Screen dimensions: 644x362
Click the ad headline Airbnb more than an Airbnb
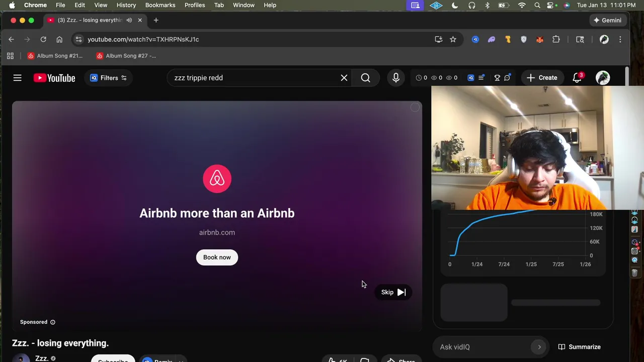pyautogui.click(x=217, y=213)
